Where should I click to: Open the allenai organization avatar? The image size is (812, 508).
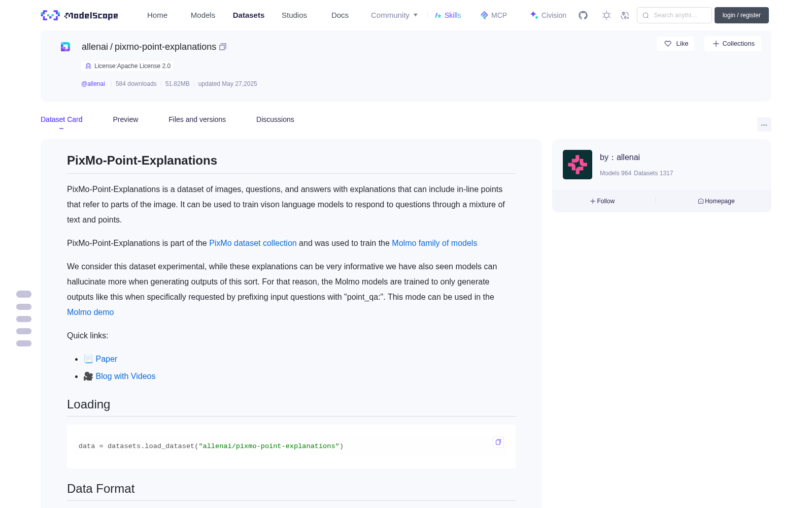[x=578, y=165]
